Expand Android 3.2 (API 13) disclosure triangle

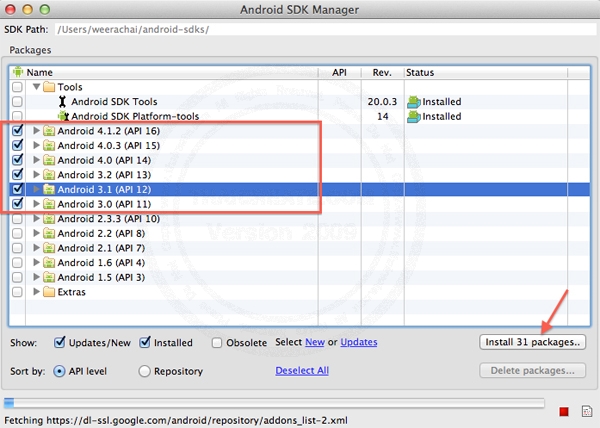[36, 175]
